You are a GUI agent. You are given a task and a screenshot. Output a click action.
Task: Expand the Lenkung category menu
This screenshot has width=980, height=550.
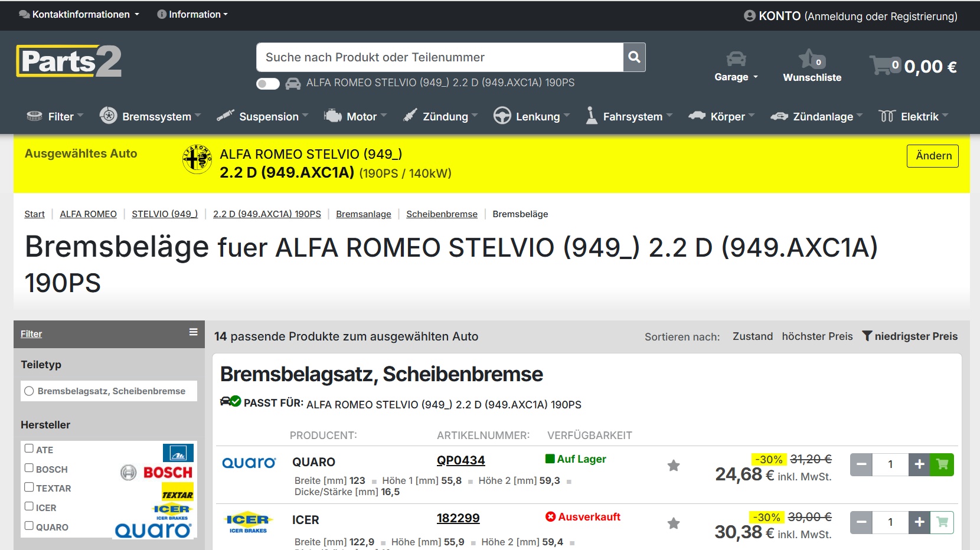click(531, 116)
